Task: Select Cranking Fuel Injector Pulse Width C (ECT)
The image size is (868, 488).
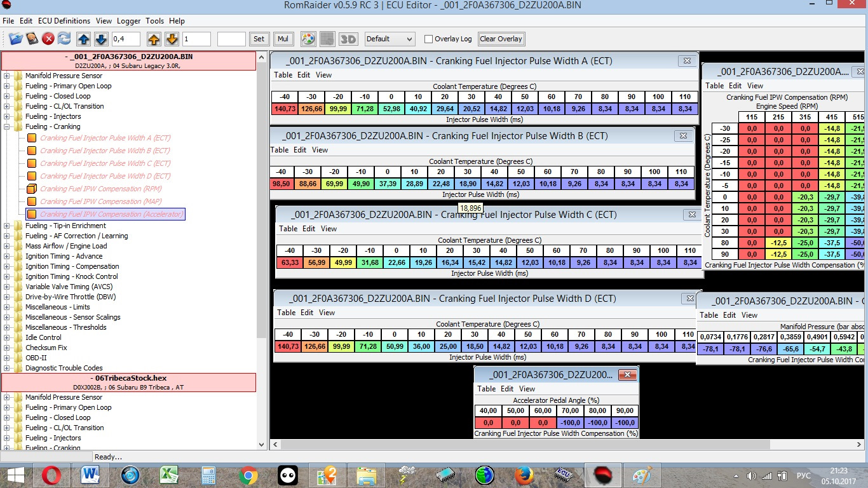Action: click(105, 163)
